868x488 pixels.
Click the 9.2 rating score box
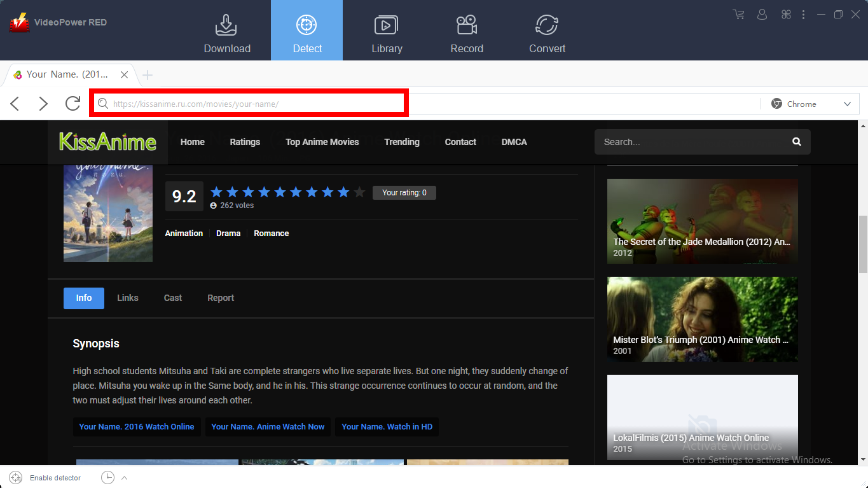pos(184,197)
